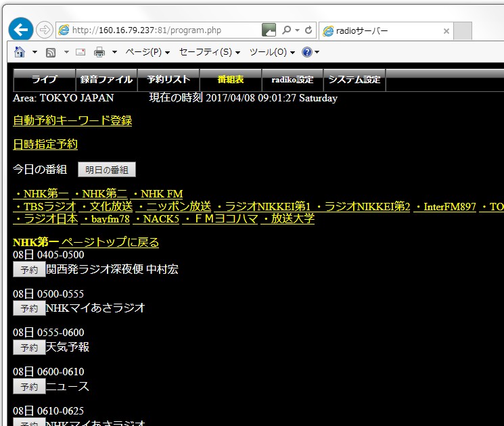Jump to NACK5 station link
The height and width of the screenshot is (426, 504).
[156, 219]
